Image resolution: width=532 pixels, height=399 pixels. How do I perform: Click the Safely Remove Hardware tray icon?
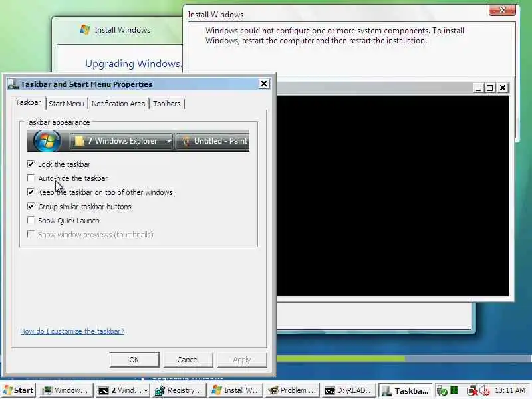coord(442,391)
